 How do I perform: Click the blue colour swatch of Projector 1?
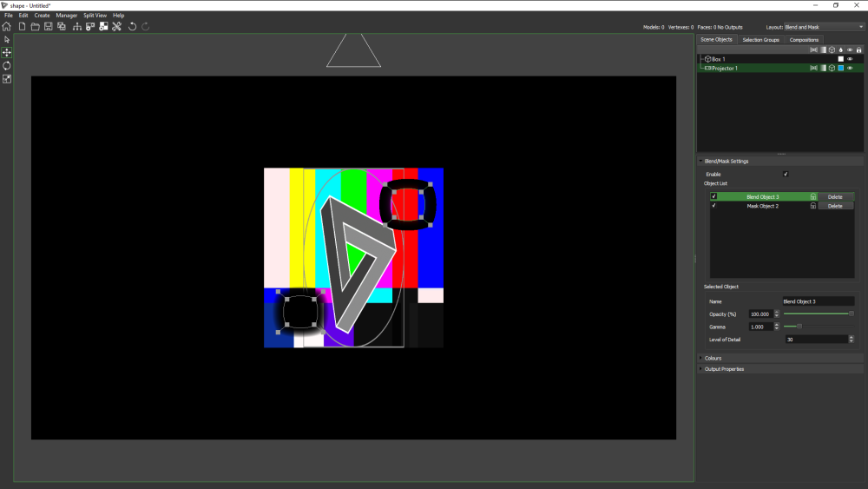841,68
